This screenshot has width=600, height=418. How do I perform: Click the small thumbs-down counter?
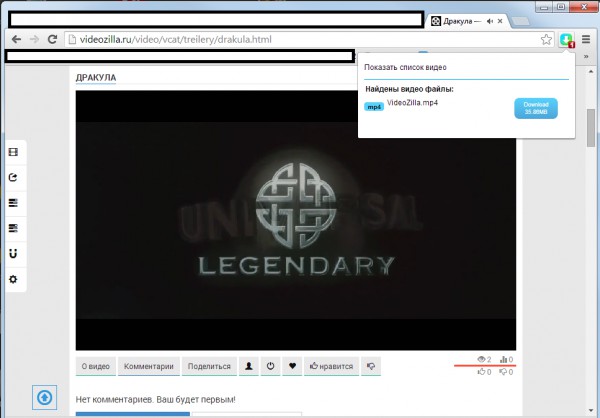(x=507, y=372)
